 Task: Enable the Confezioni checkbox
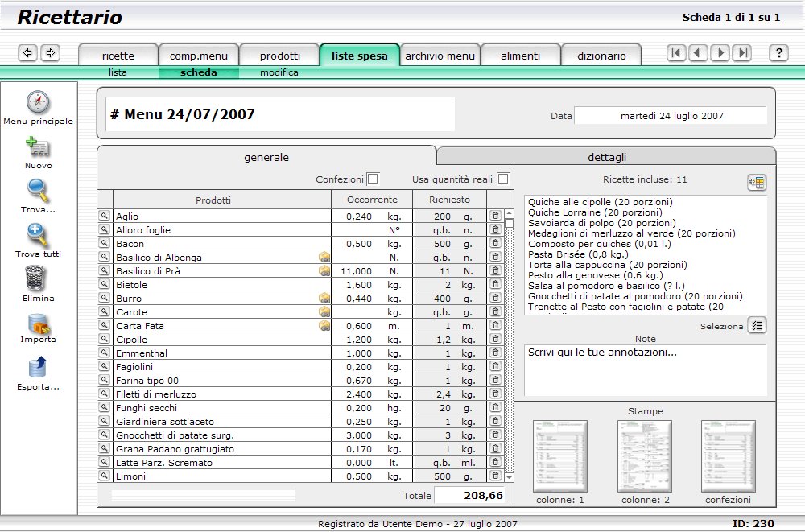click(374, 179)
